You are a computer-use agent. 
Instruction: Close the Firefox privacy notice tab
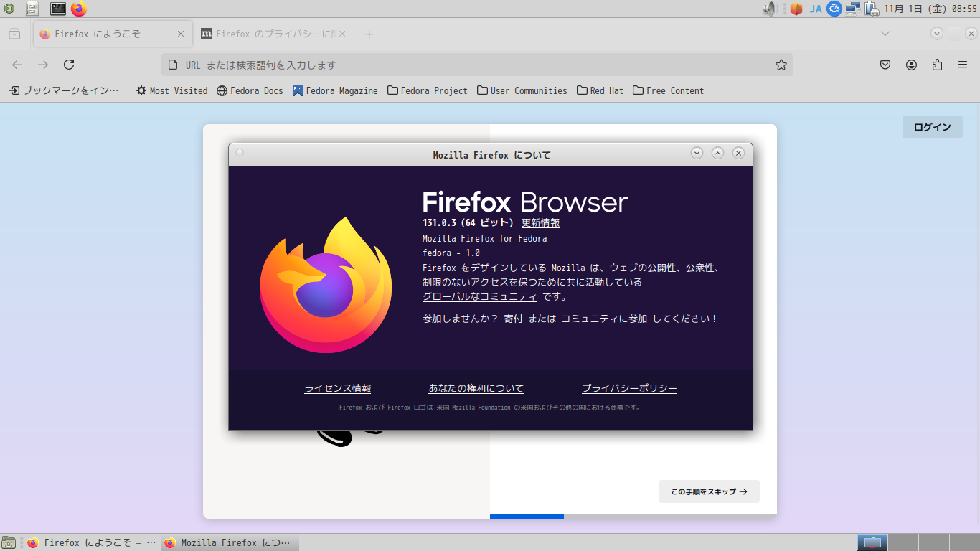(x=342, y=34)
